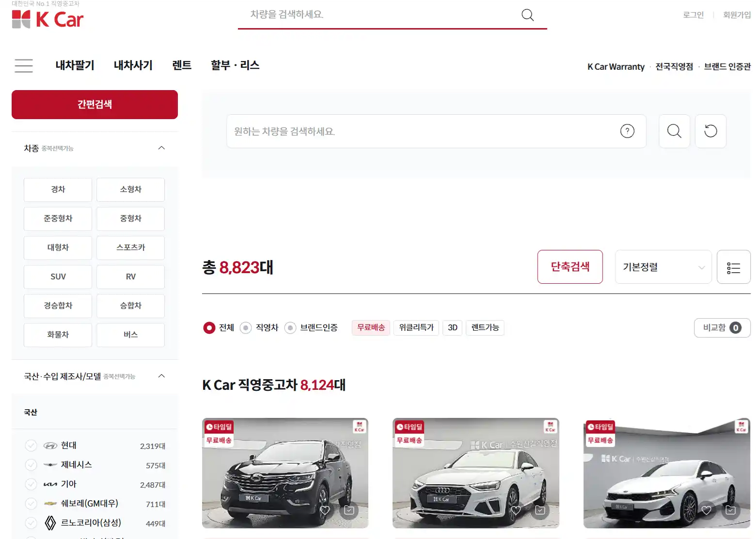Add white Audi to compare box icon
Image resolution: width=756 pixels, height=539 pixels.
(540, 510)
